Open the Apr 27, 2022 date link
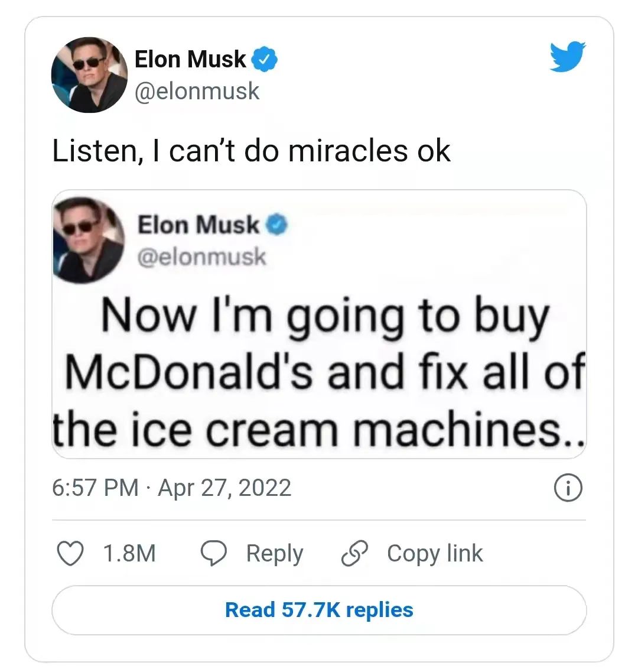The width and height of the screenshot is (638, 672). pos(224,488)
